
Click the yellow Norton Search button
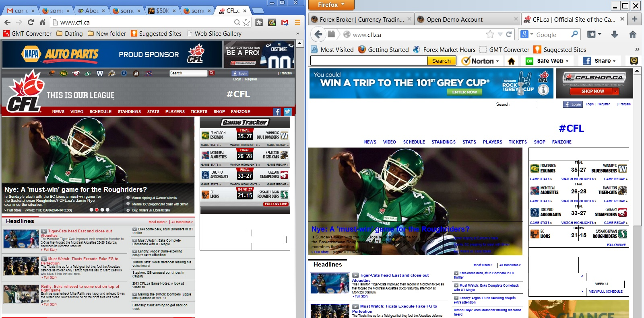click(441, 61)
